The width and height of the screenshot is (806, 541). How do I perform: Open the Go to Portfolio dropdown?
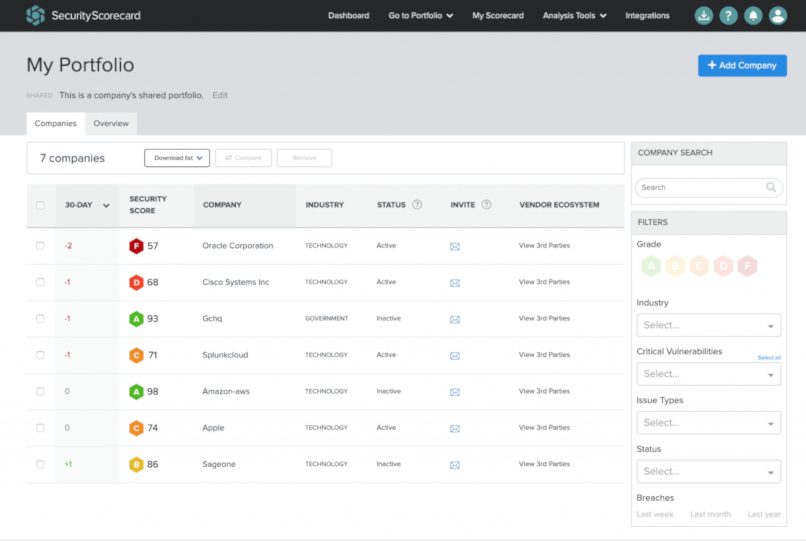click(420, 15)
